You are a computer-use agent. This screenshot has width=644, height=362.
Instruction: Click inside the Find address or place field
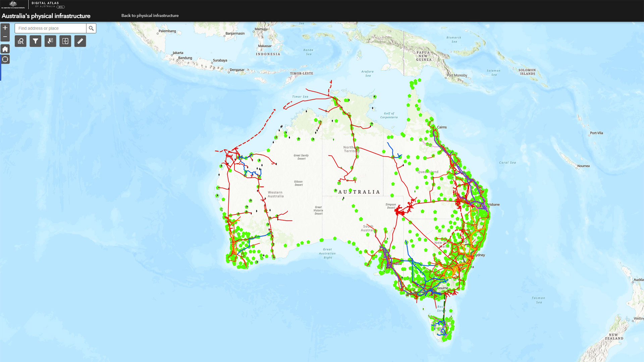point(50,28)
